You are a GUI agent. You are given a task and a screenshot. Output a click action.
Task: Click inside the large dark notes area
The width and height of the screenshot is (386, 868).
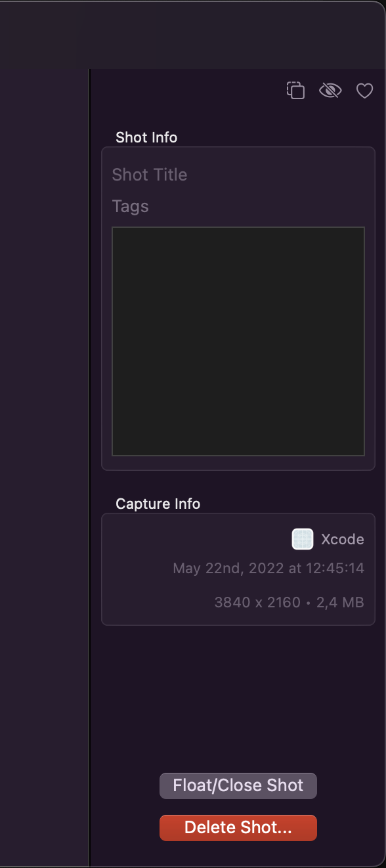click(238, 341)
